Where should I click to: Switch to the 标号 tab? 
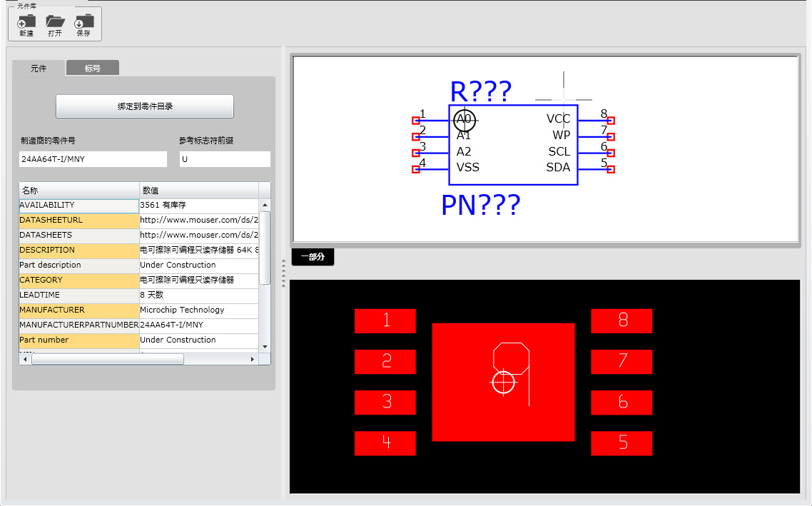(x=92, y=69)
